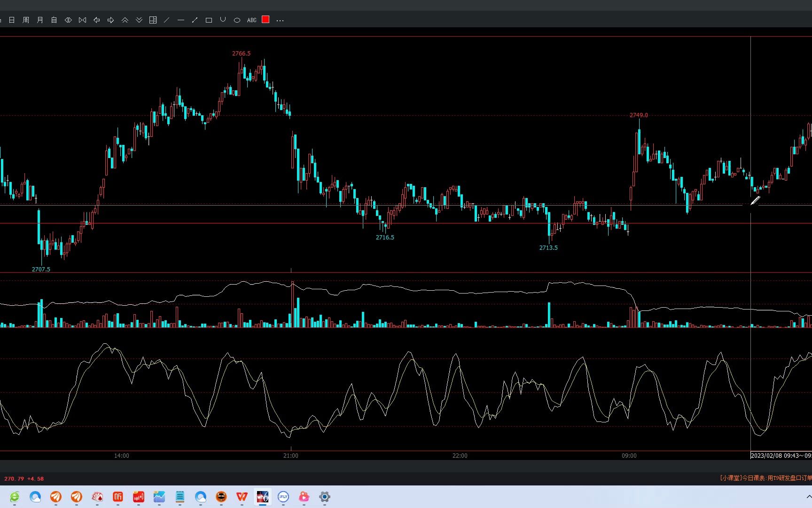
Task: Open the blue line chart taskbar app
Action: pyautogui.click(x=159, y=497)
